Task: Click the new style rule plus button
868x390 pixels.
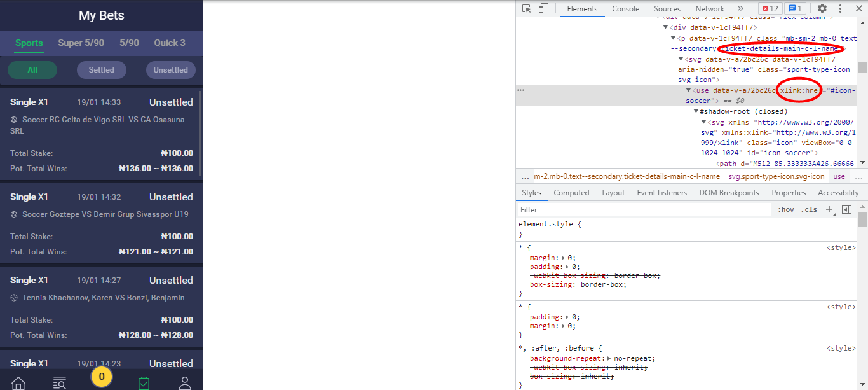Action: coord(829,209)
